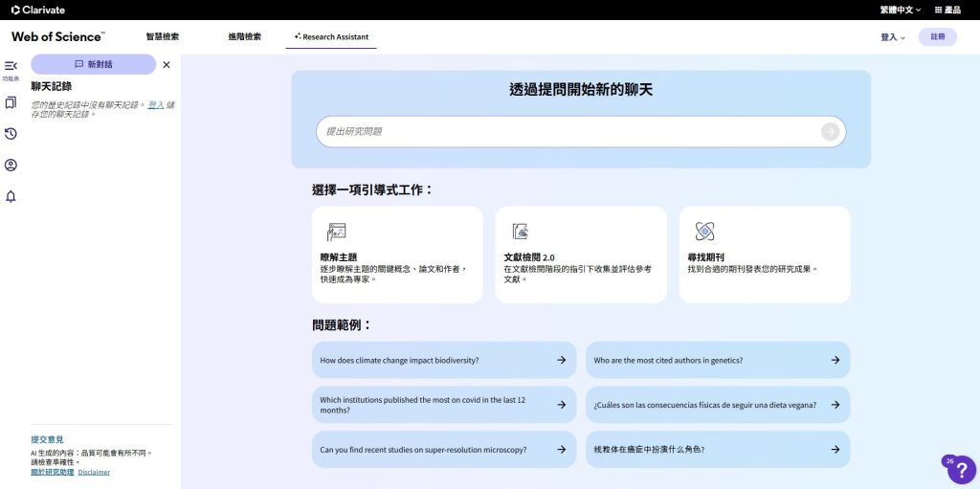Click the 註冊 register button
980x489 pixels.
[x=937, y=37]
